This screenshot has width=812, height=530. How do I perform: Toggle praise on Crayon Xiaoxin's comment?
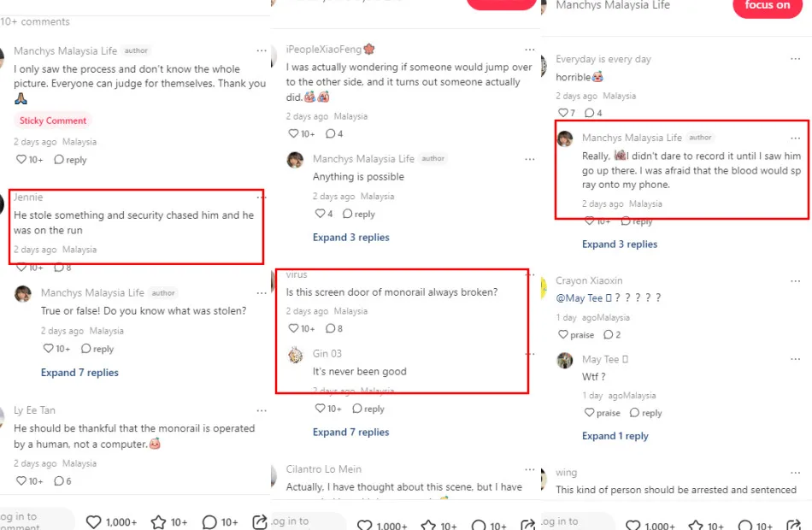click(x=563, y=335)
